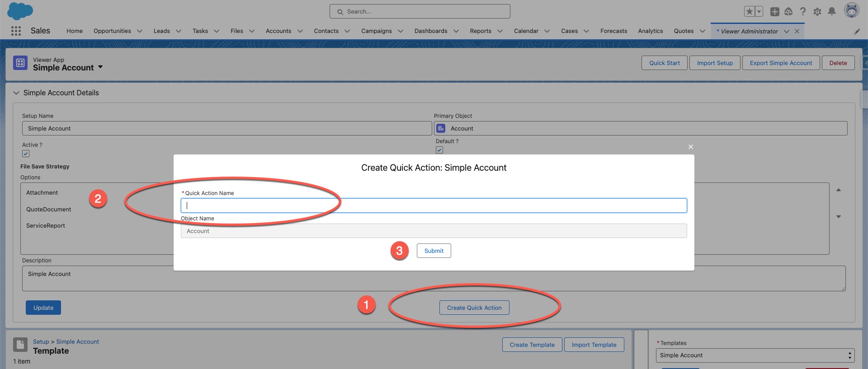Follow the Setup breadcrumb link
This screenshot has height=369, width=868.
(x=41, y=342)
